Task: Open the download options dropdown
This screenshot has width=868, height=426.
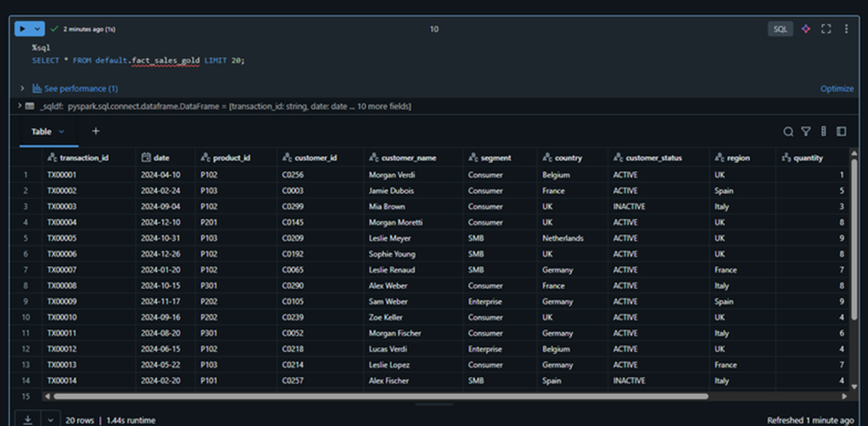Action: (x=50, y=420)
